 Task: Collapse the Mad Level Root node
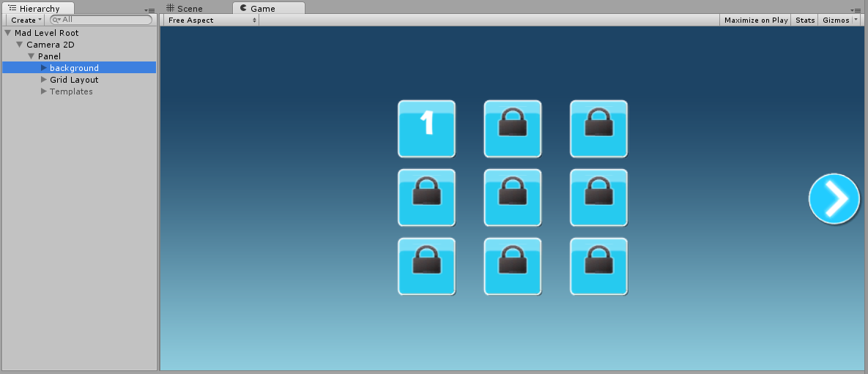coord(8,33)
